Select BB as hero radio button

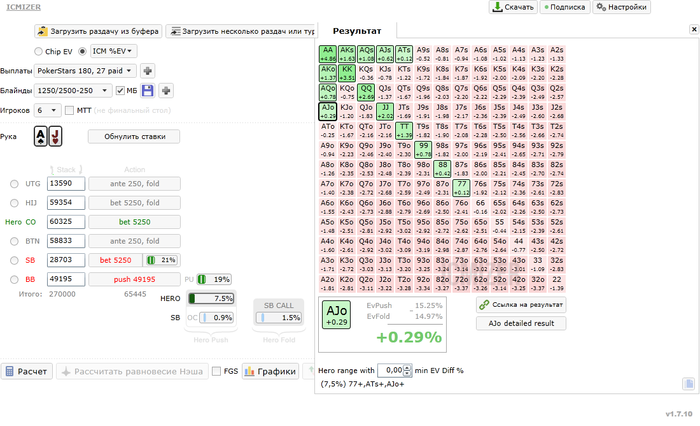click(x=14, y=280)
